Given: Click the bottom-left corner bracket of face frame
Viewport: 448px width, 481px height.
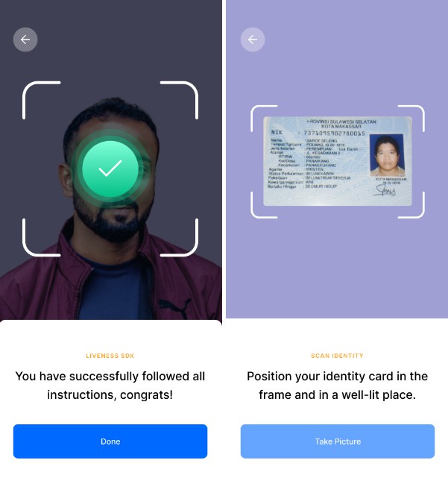Looking at the screenshot, I should coord(41,237).
